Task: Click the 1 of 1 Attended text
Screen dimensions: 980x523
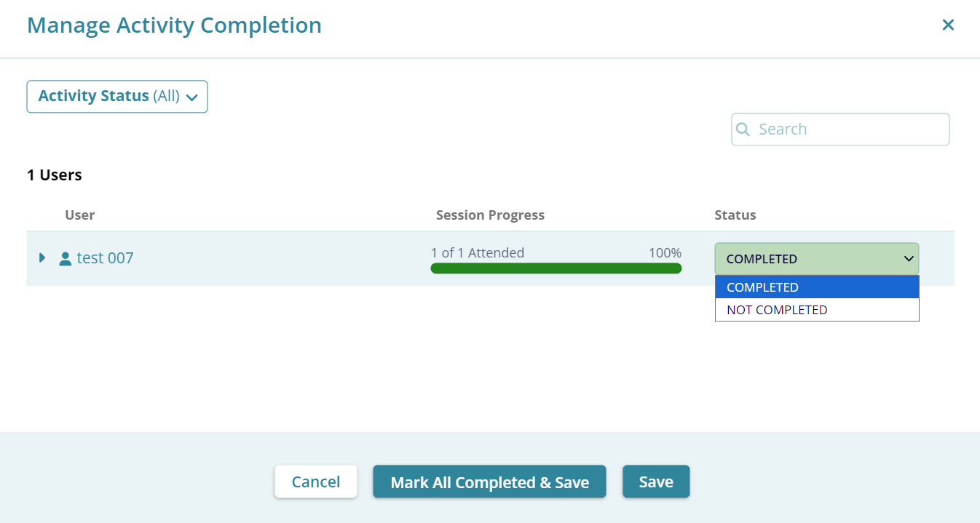Action: coord(478,253)
